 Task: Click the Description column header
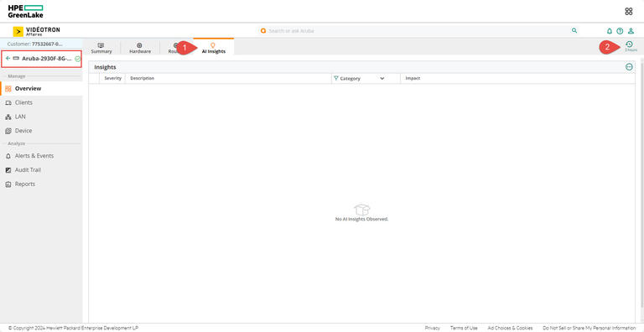tap(142, 78)
